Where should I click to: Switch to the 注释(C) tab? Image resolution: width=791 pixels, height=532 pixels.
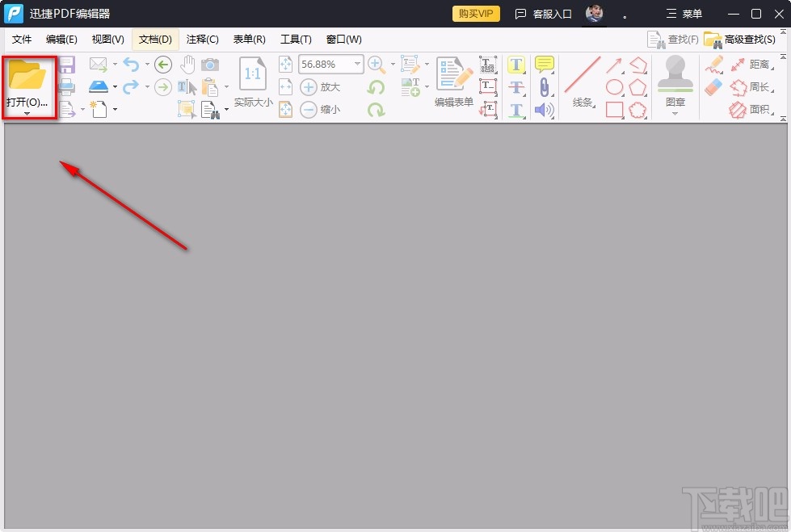(x=202, y=39)
